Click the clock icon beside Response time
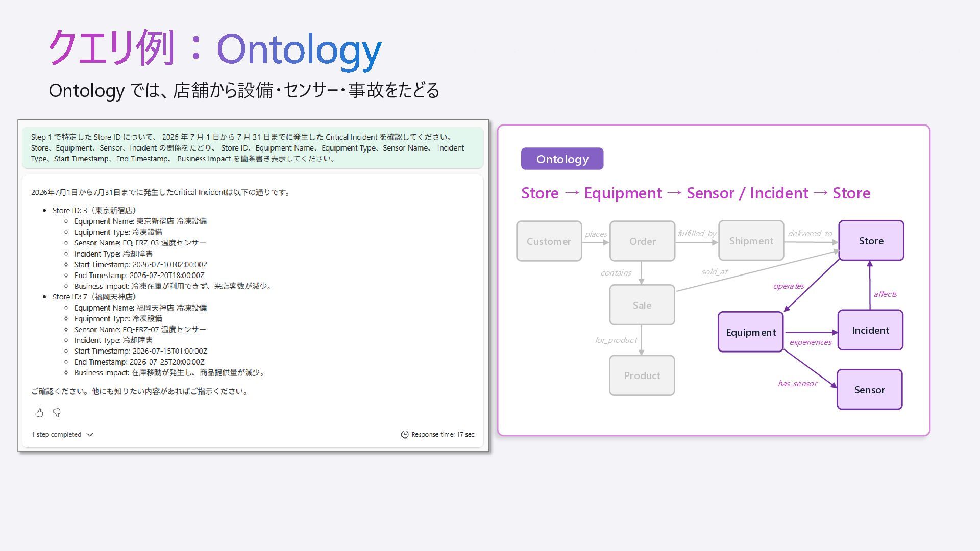The image size is (980, 551). click(405, 434)
